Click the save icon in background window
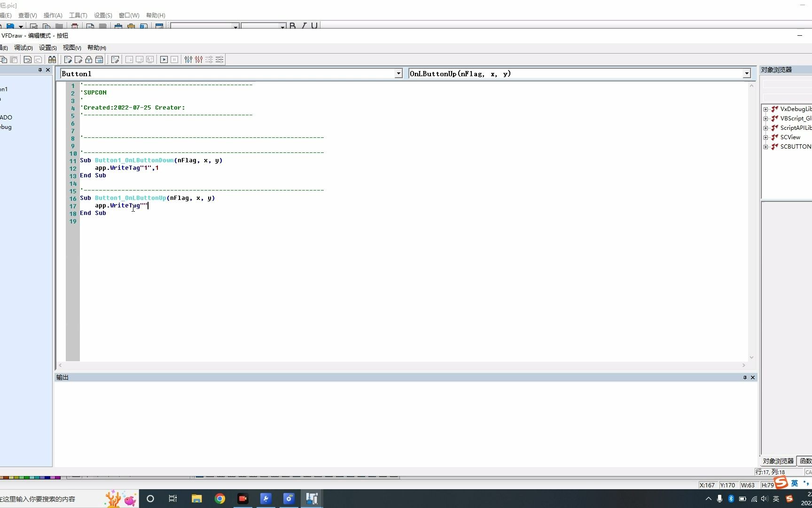 click(x=10, y=26)
